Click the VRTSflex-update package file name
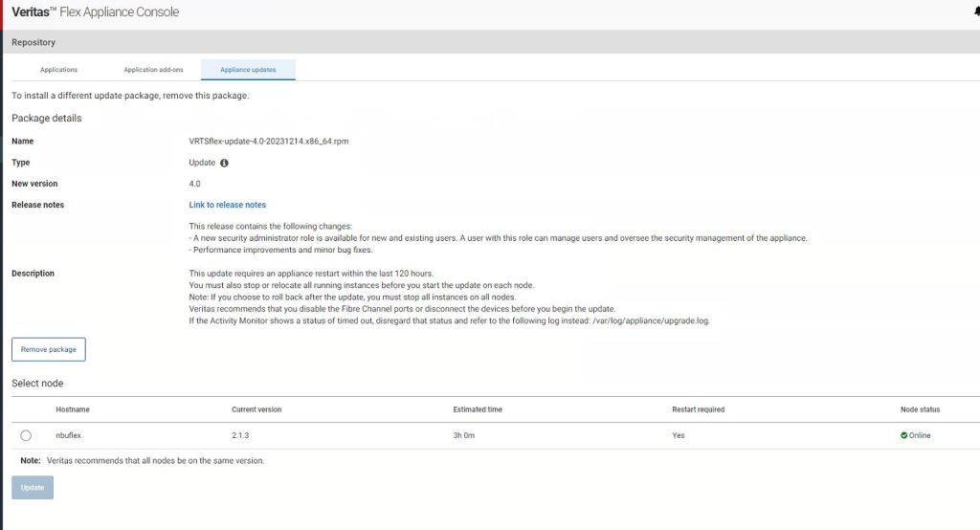 269,141
